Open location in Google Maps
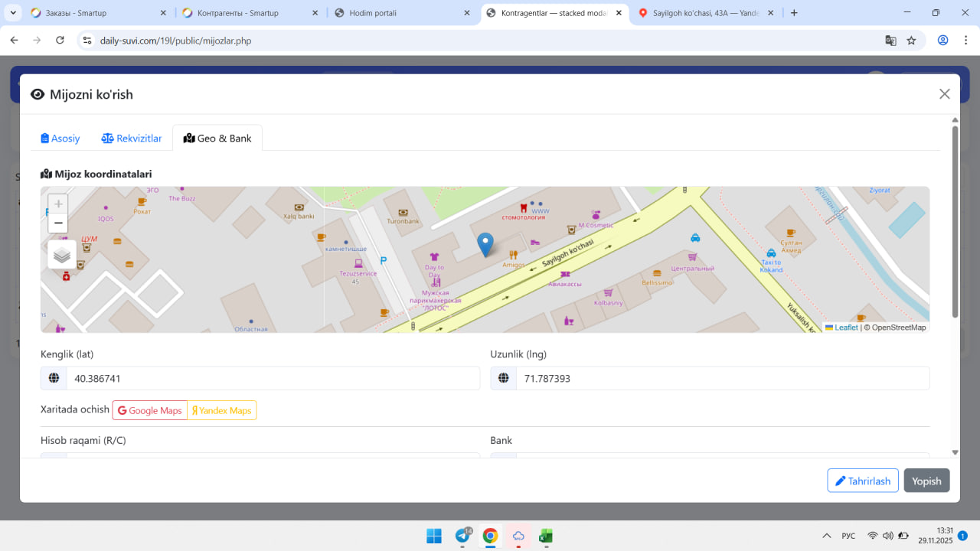The height and width of the screenshot is (551, 980). click(x=150, y=410)
